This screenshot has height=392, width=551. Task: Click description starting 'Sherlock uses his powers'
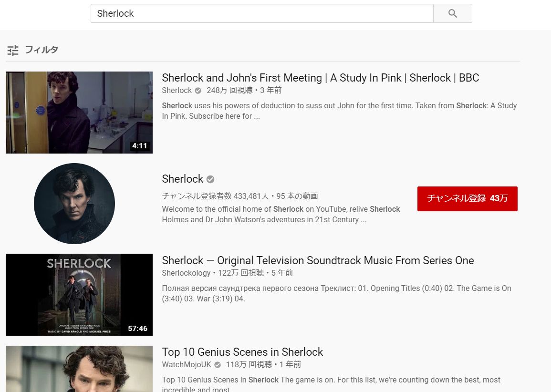point(340,111)
